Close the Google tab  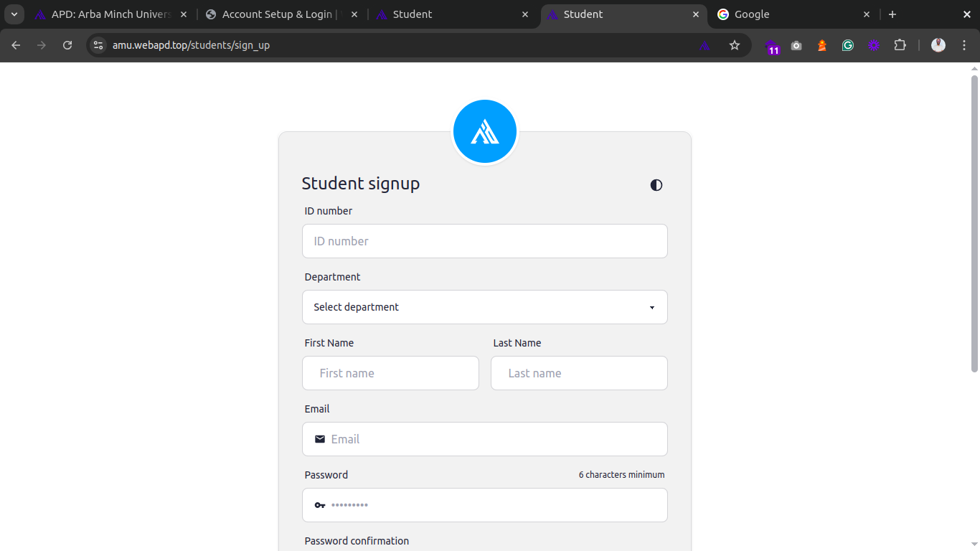click(x=867, y=14)
